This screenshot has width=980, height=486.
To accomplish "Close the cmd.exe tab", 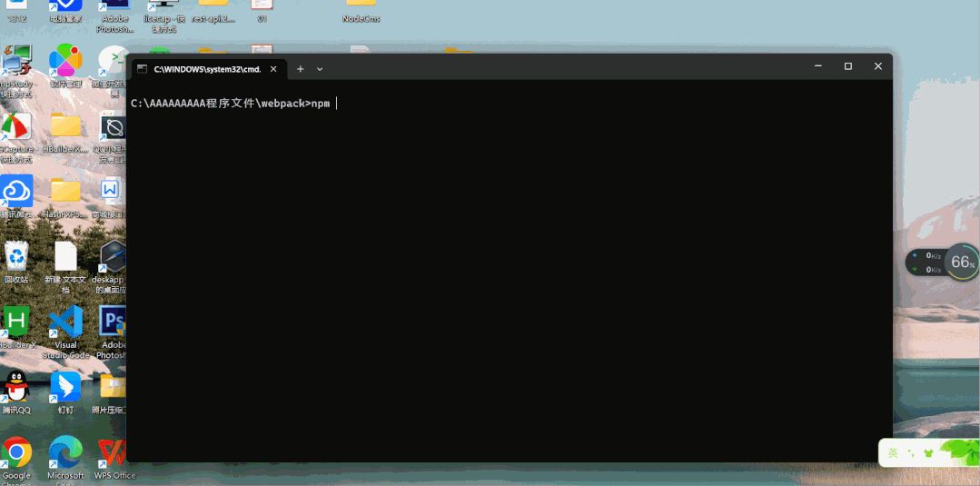I will 273,69.
